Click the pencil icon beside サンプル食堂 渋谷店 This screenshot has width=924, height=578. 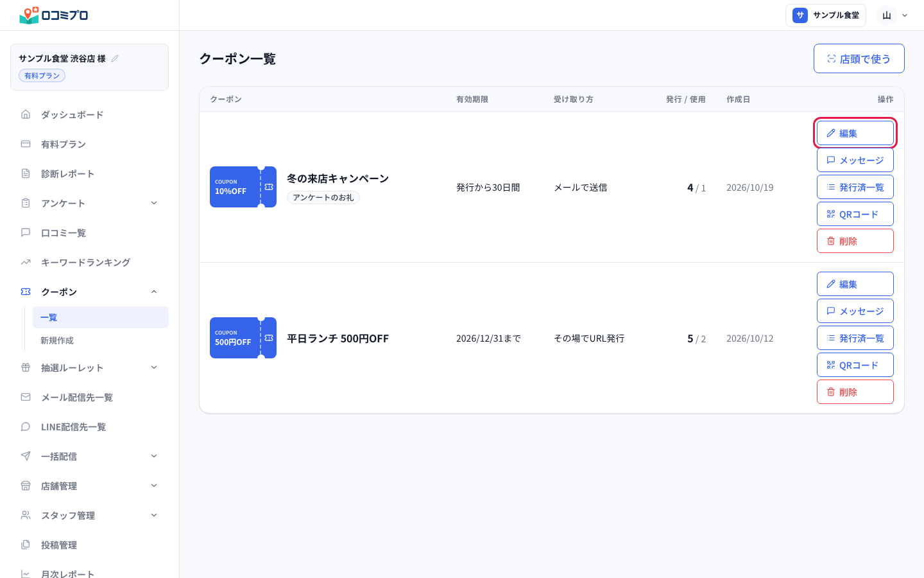(115, 58)
